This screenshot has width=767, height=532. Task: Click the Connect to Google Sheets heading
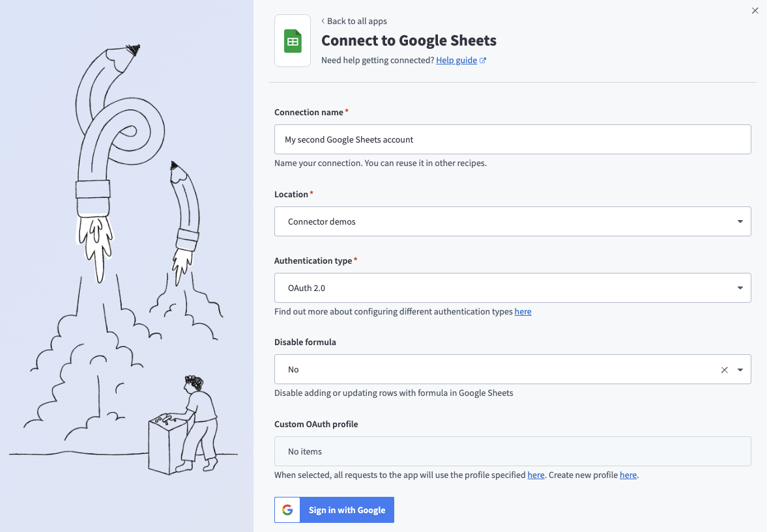pos(409,40)
